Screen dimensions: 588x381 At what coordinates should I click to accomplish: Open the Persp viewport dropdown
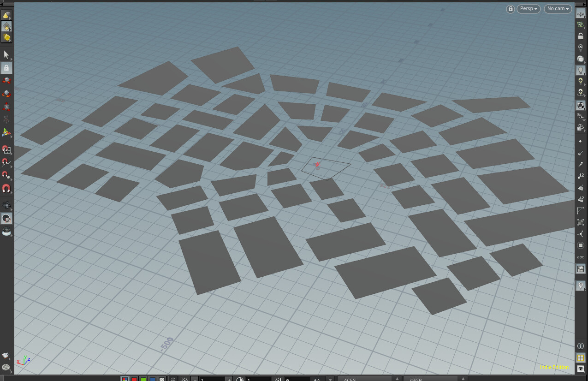529,9
